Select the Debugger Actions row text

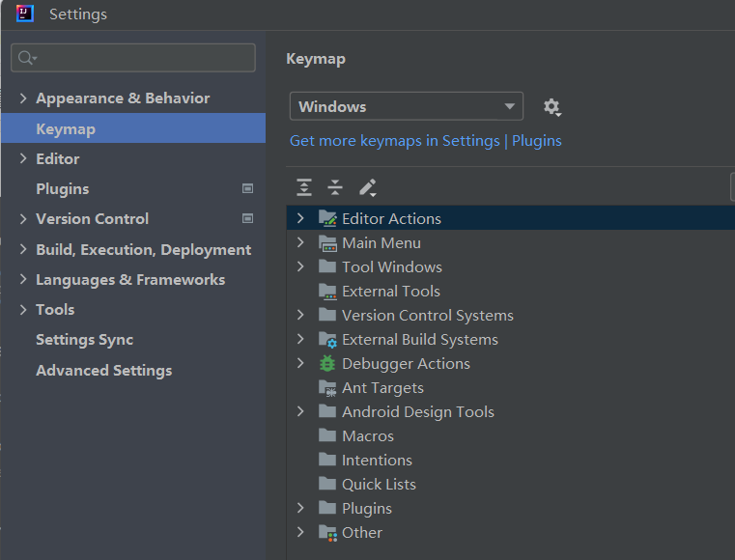(x=406, y=364)
